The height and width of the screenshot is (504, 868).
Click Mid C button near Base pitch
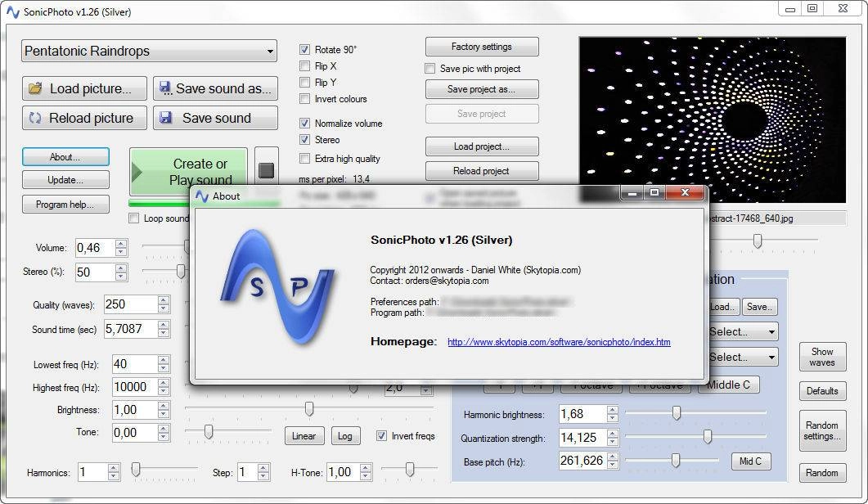[x=751, y=461]
